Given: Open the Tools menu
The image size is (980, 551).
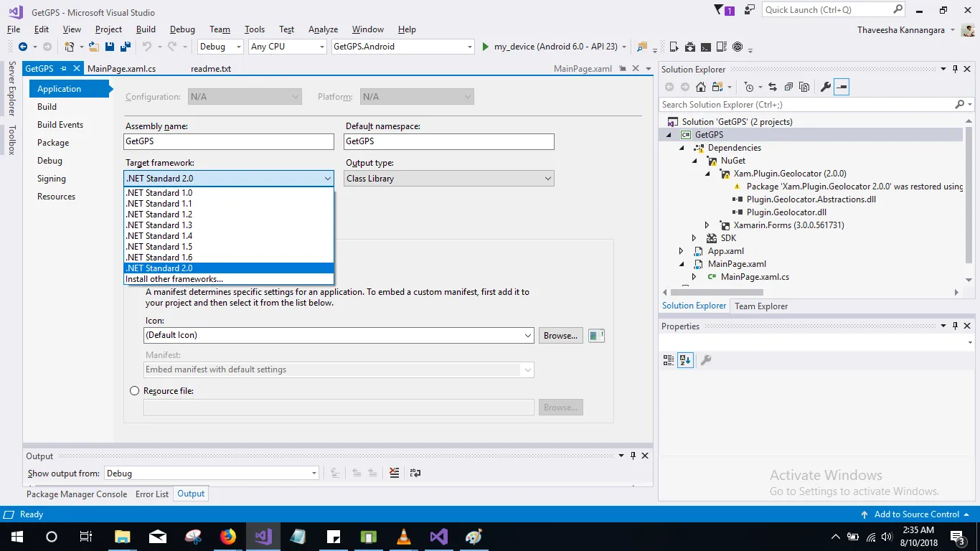Looking at the screenshot, I should pos(255,29).
